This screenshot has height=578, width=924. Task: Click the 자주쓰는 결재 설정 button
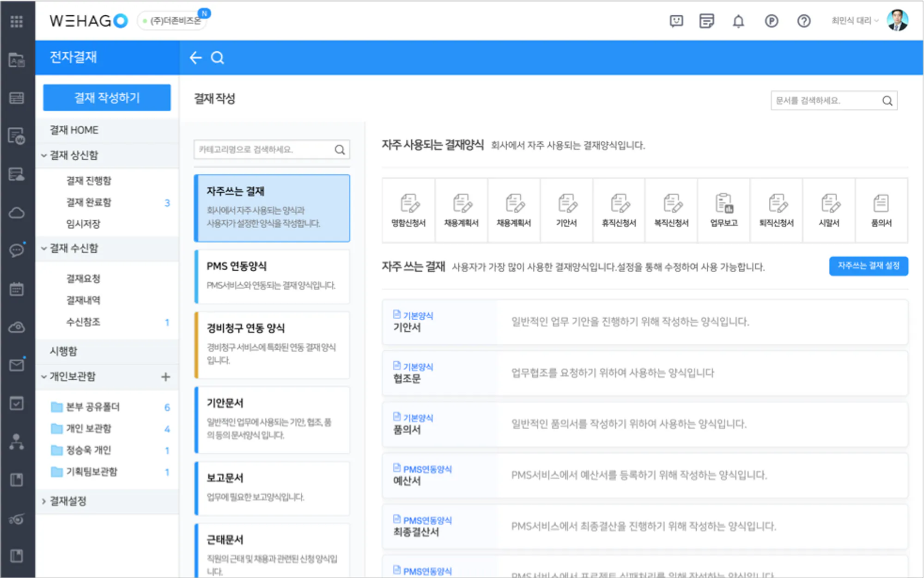pyautogui.click(x=869, y=266)
